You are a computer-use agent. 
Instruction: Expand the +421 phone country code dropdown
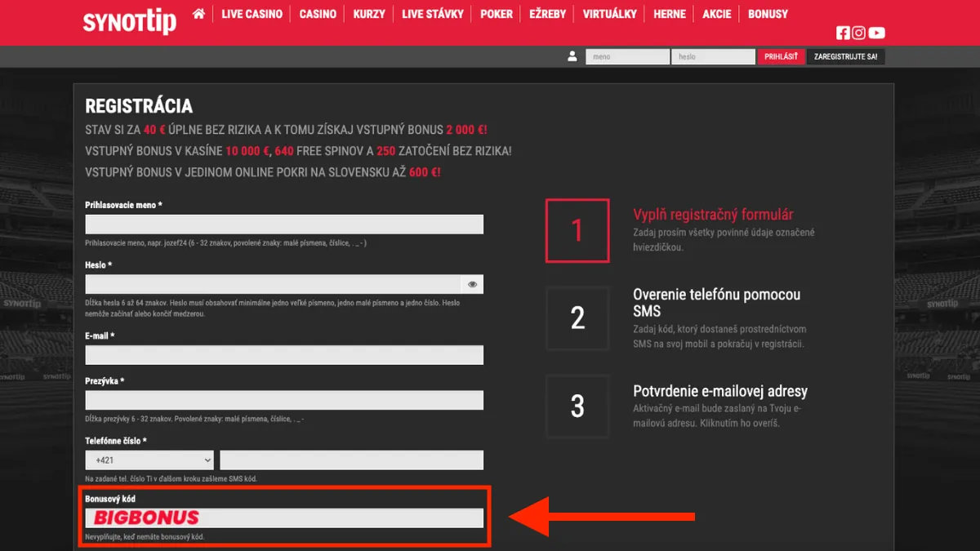[149, 460]
